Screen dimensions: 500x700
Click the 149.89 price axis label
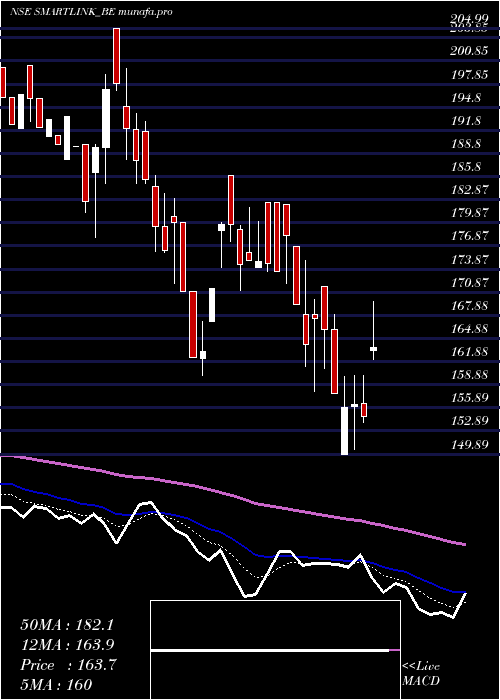[x=469, y=443]
